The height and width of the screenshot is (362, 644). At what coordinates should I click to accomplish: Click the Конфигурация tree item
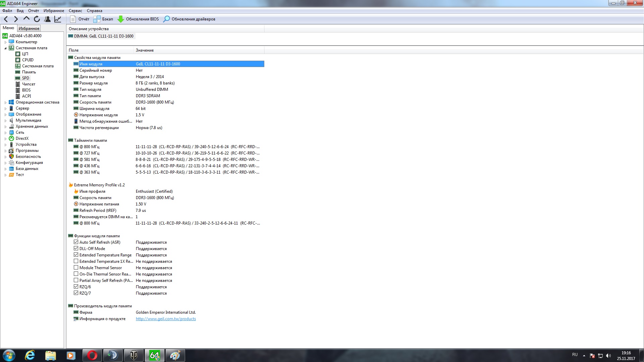29,163
